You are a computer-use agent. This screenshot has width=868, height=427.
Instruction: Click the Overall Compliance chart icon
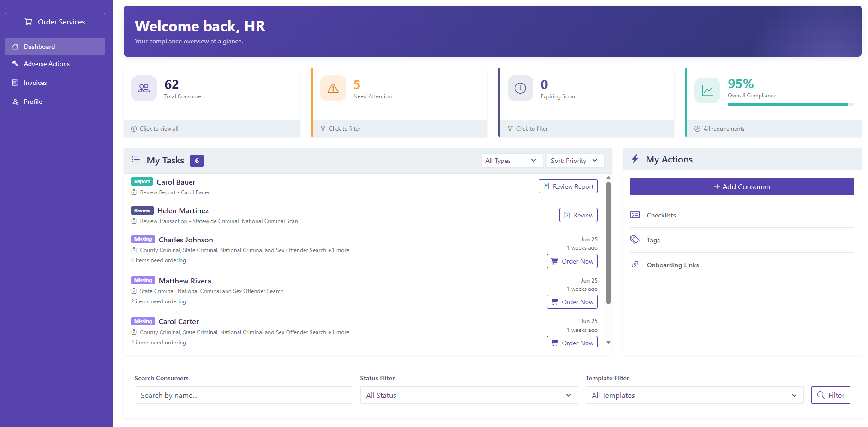[x=707, y=90]
